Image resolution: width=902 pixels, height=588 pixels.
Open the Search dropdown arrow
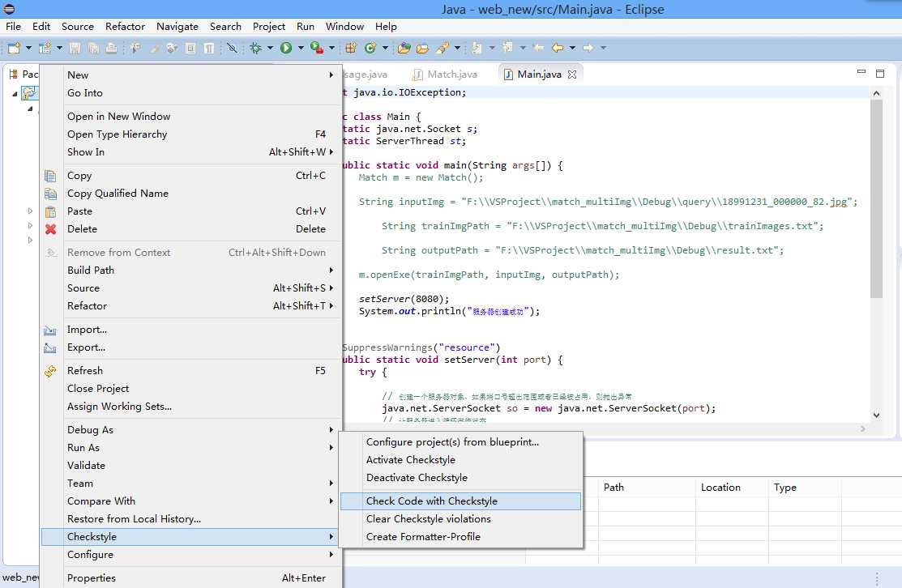457,49
